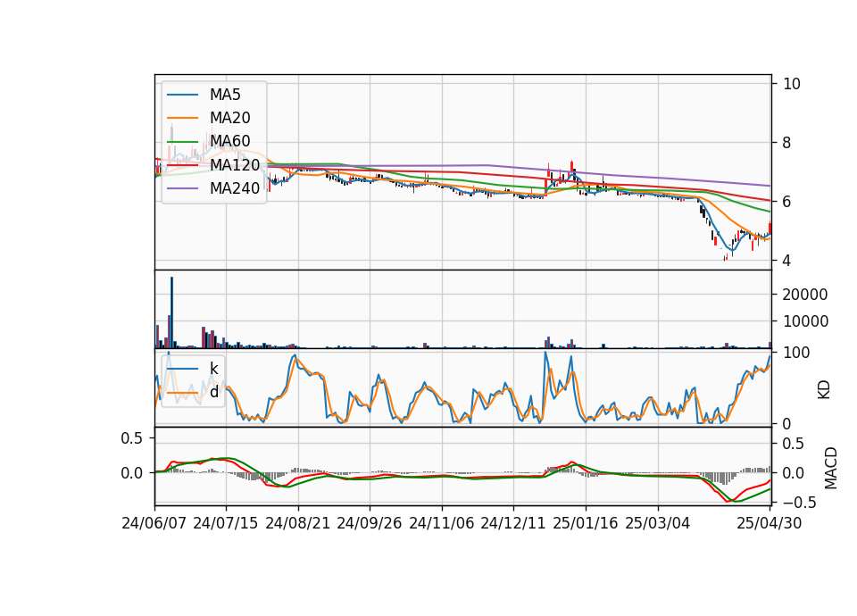
Task: Click the orange MA20 legend line swatch
Action: click(182, 118)
